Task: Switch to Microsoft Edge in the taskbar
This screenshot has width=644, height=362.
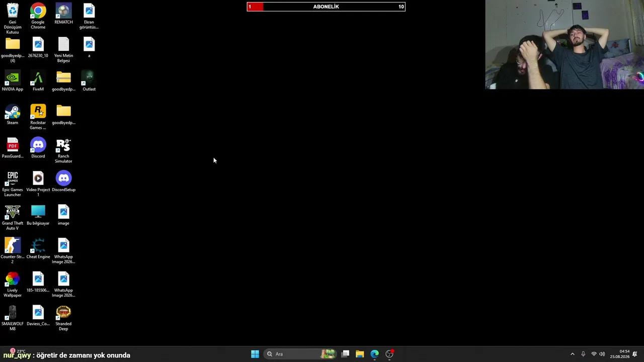Action: tap(374, 354)
